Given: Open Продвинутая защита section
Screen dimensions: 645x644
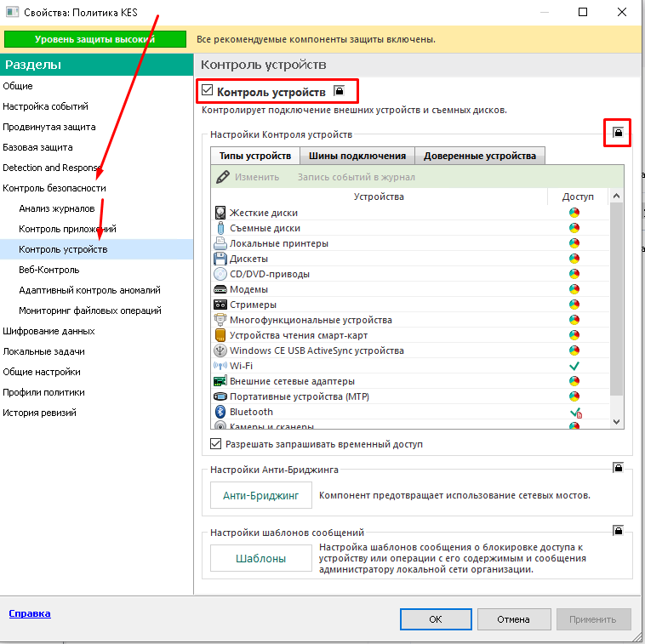Looking at the screenshot, I should tap(97, 127).
